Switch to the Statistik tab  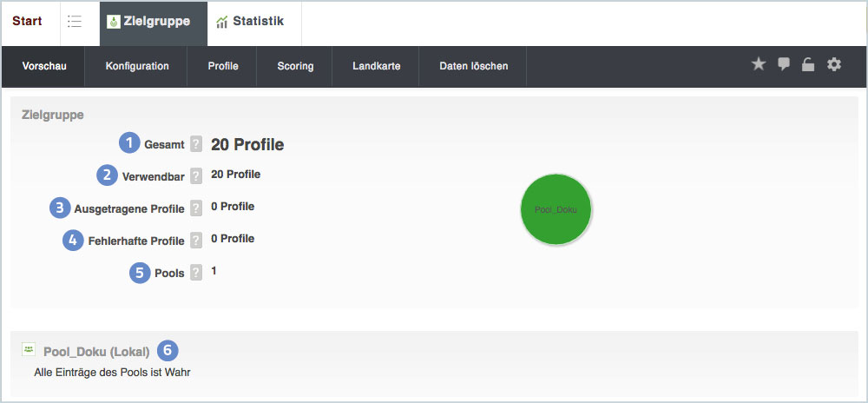click(x=250, y=22)
